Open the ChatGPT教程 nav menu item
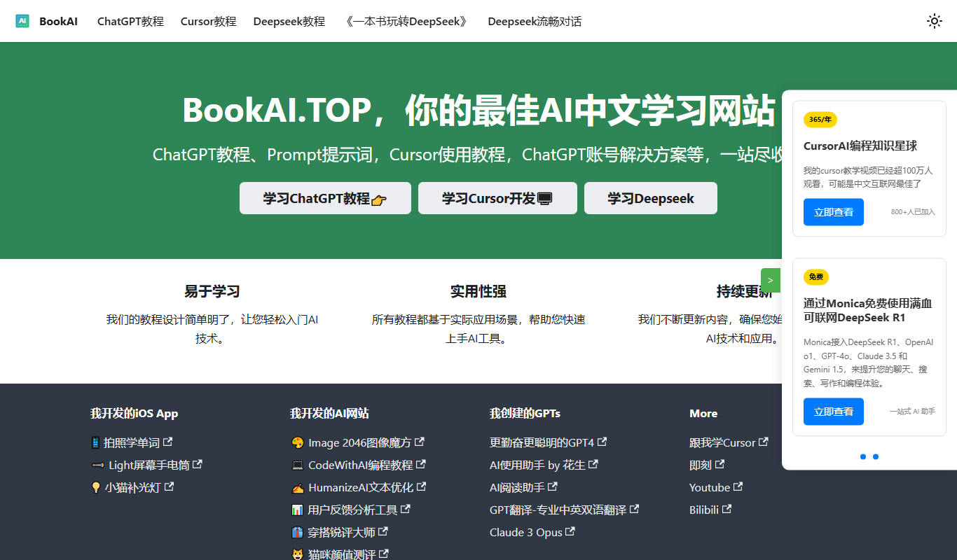 (130, 21)
